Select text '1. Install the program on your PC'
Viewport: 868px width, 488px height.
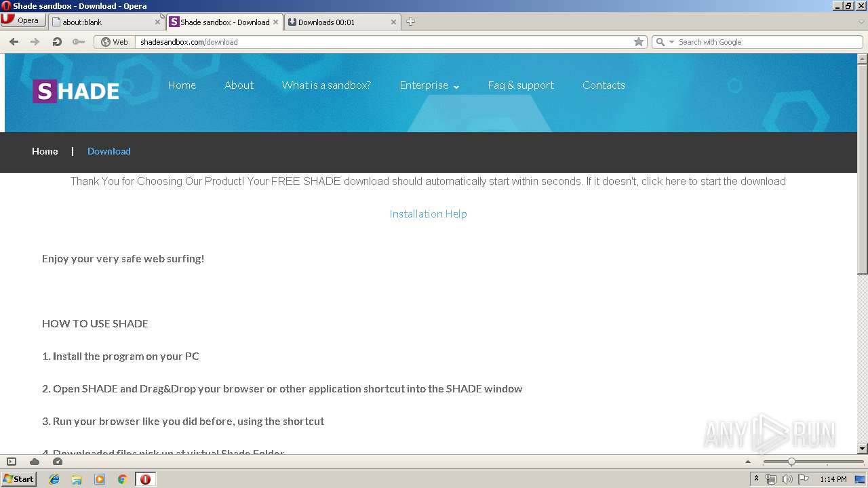(121, 357)
